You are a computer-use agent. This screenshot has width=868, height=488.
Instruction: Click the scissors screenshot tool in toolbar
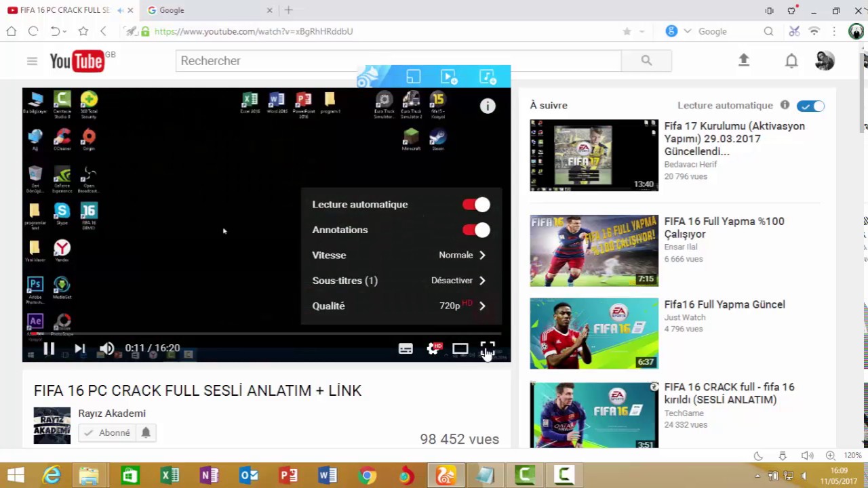pos(794,31)
